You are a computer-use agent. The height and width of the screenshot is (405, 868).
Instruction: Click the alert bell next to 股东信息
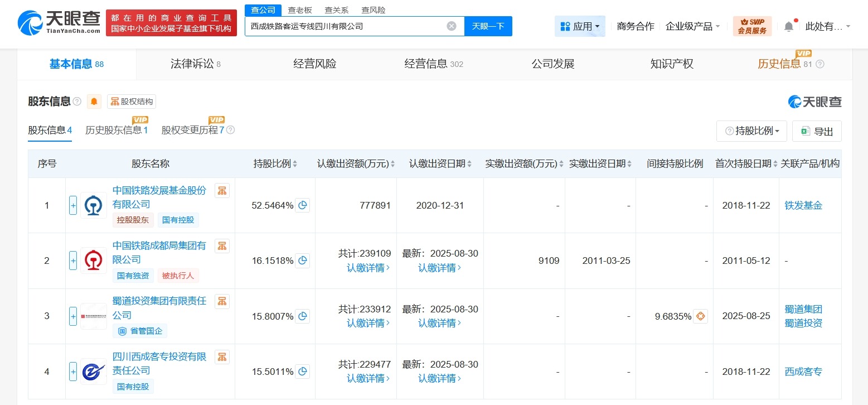point(93,102)
